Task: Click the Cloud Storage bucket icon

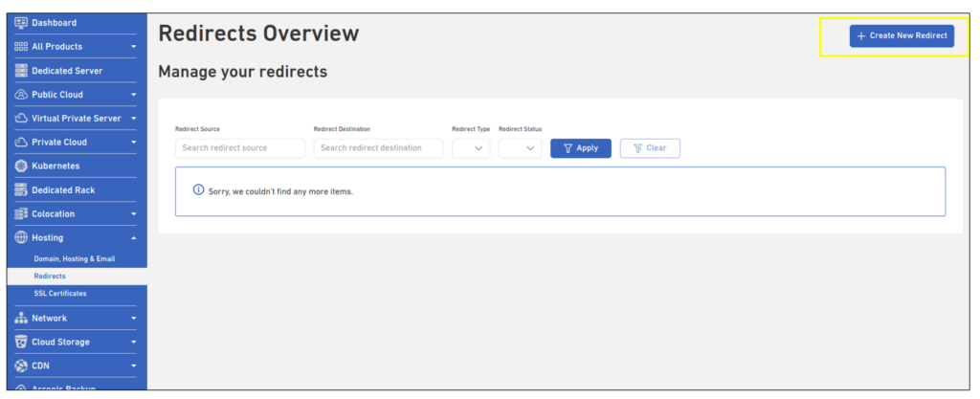Action: click(x=21, y=342)
